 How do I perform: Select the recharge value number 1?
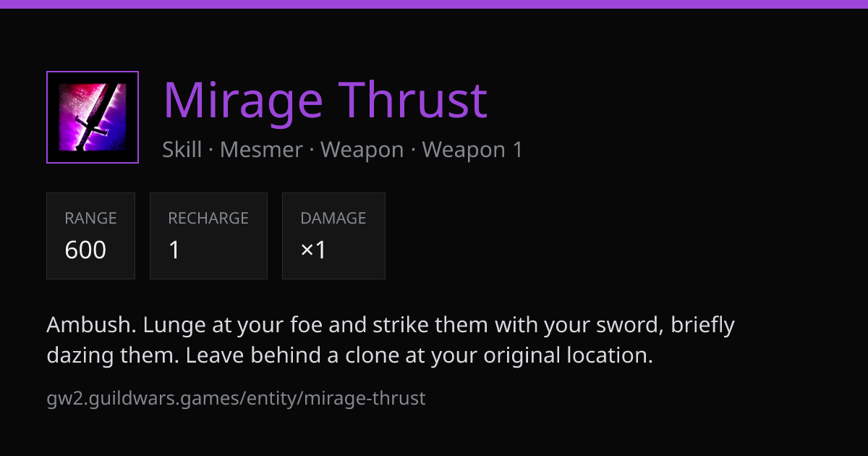click(x=174, y=250)
